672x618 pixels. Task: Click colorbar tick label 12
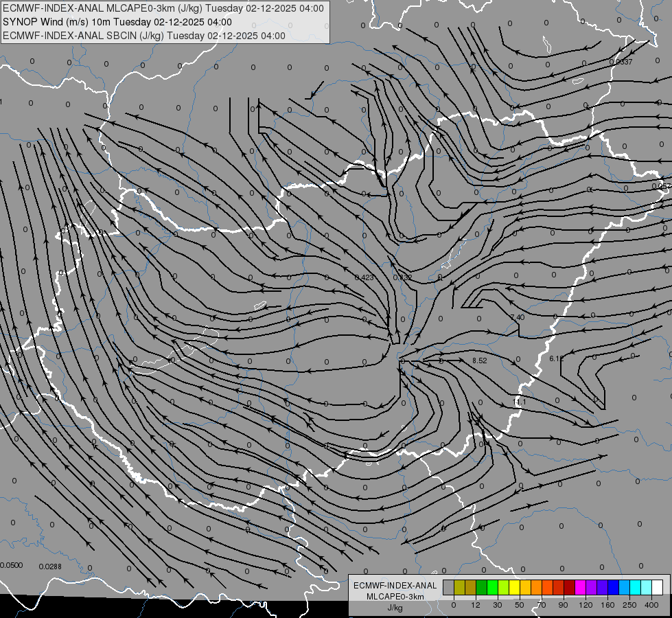click(x=476, y=605)
